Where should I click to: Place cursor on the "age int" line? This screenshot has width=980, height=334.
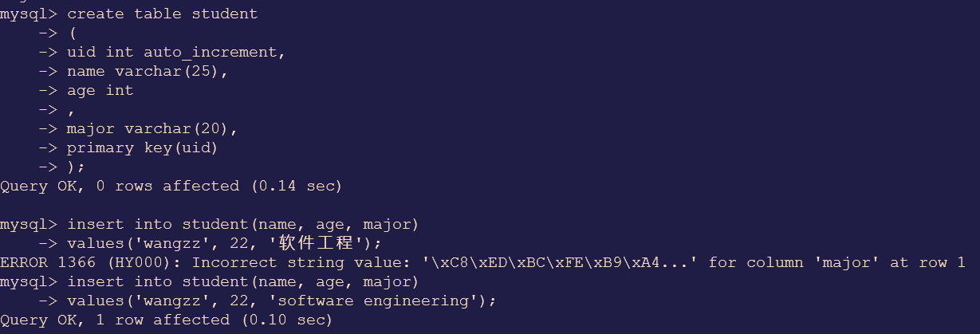(100, 91)
